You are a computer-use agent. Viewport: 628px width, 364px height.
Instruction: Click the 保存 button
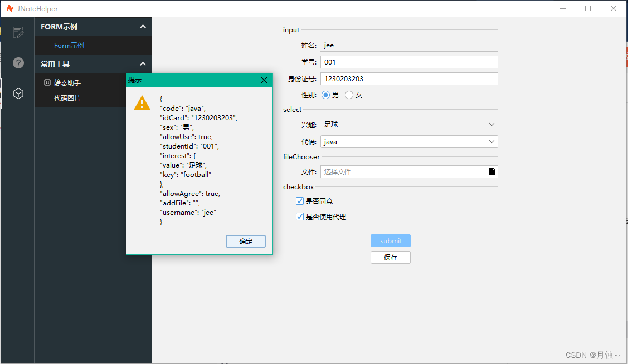click(x=391, y=257)
